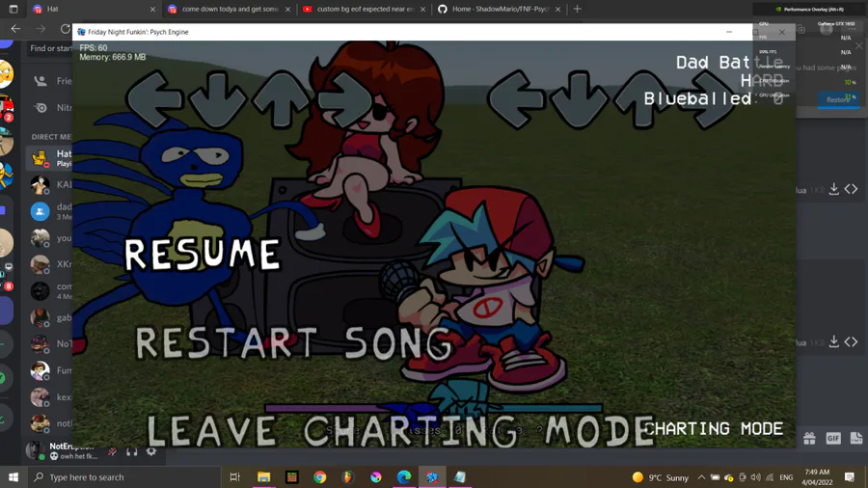The height and width of the screenshot is (488, 868).
Task: Download the lower lua attachment
Action: tap(833, 342)
